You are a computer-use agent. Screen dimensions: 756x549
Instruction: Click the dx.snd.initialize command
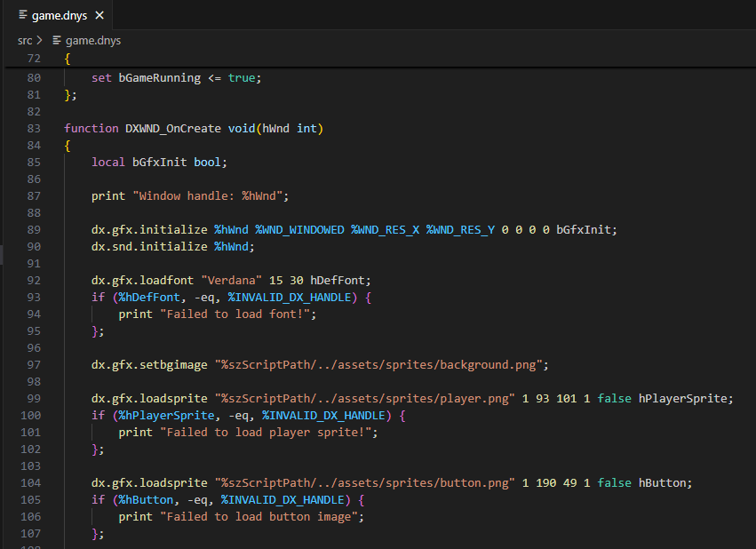coord(148,247)
